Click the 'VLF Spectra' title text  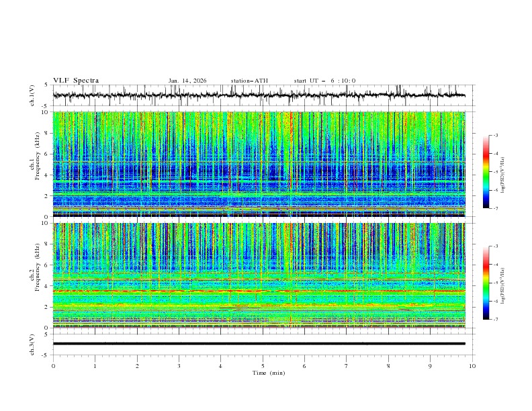click(x=76, y=81)
